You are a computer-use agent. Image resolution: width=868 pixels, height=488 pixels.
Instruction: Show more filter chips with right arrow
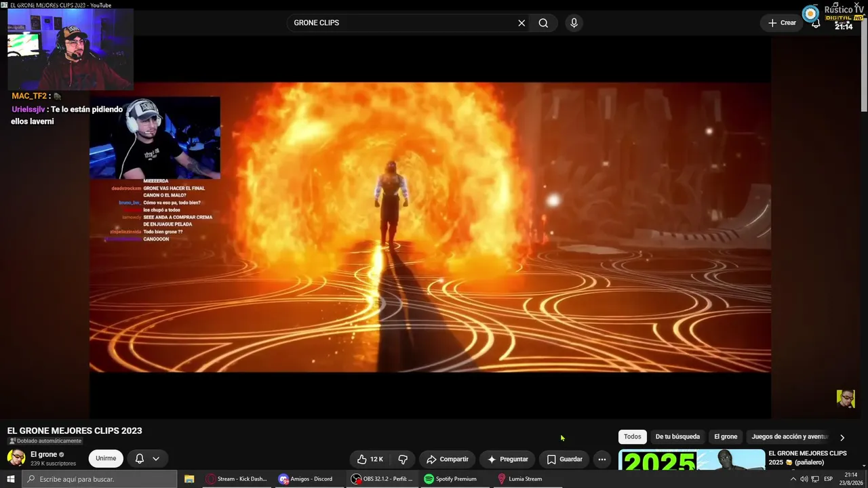[842, 438]
